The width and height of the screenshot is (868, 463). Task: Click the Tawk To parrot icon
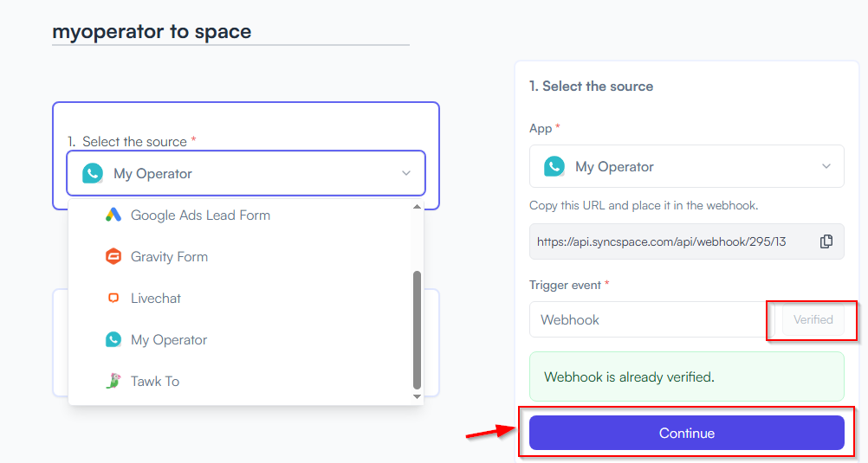click(x=113, y=381)
